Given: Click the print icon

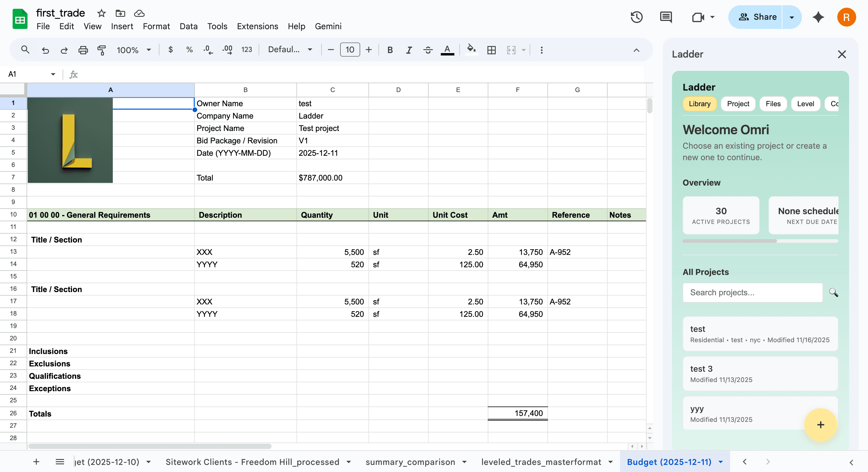Looking at the screenshot, I should (x=83, y=50).
